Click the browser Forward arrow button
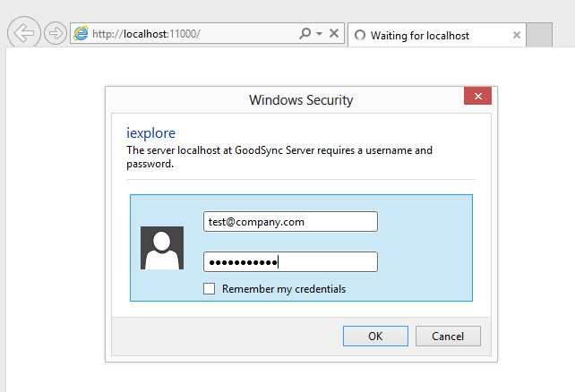Viewport: 575px width, 392px height. (x=56, y=34)
